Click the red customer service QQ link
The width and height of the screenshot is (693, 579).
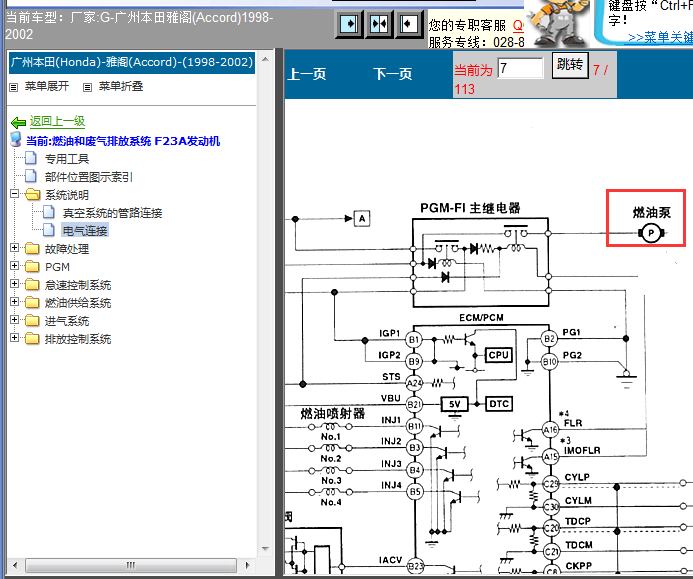point(518,26)
